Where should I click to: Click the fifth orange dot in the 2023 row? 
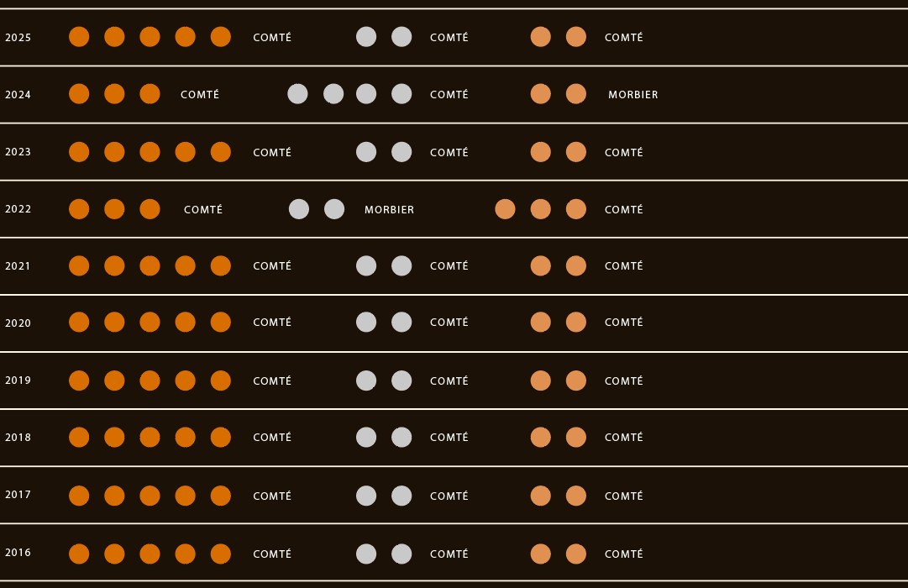click(221, 152)
